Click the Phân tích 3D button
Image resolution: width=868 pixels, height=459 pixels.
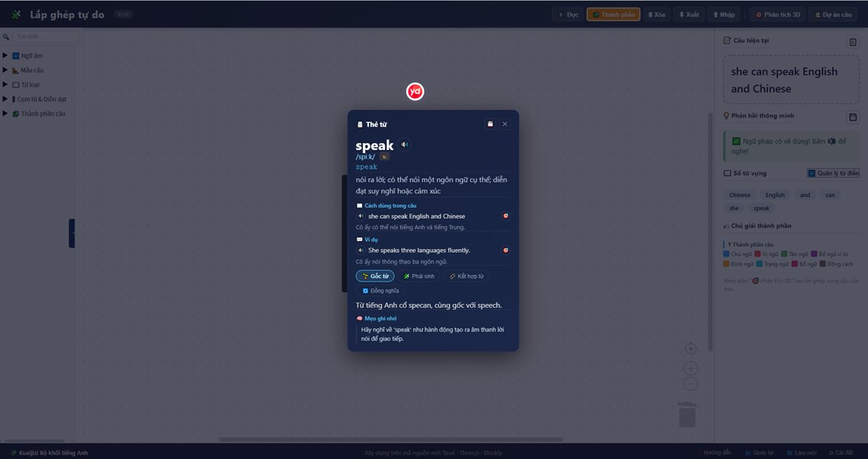[777, 14]
